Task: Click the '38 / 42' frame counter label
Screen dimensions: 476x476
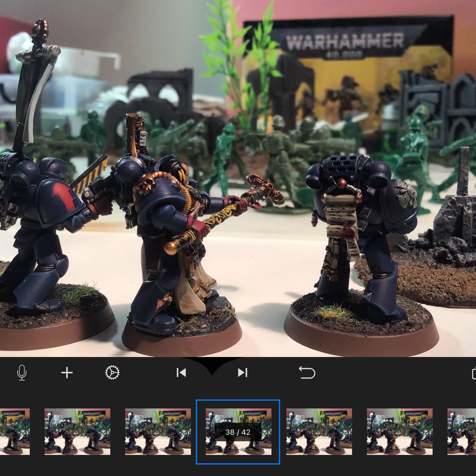Action: (x=238, y=432)
